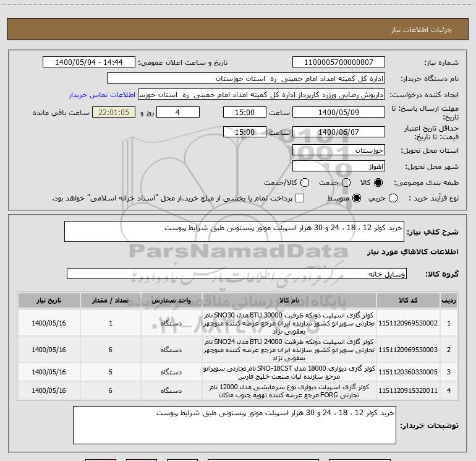
Task: Select the کالا/خدمت radio button
Action: [305, 183]
